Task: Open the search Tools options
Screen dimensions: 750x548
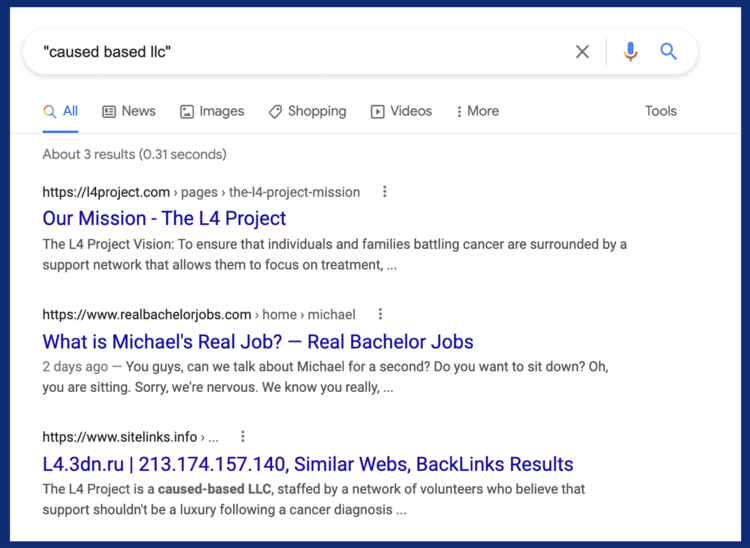Action: [x=661, y=111]
